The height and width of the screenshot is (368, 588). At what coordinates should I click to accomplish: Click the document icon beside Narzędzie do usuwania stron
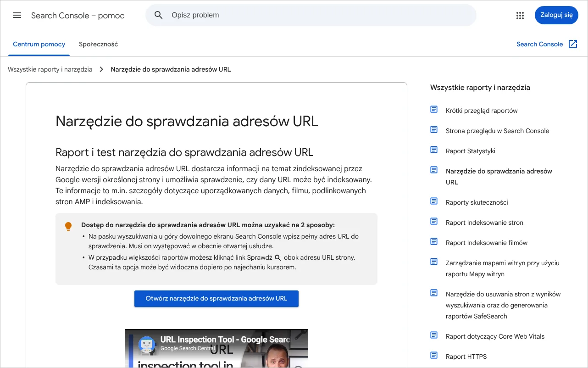tap(434, 293)
